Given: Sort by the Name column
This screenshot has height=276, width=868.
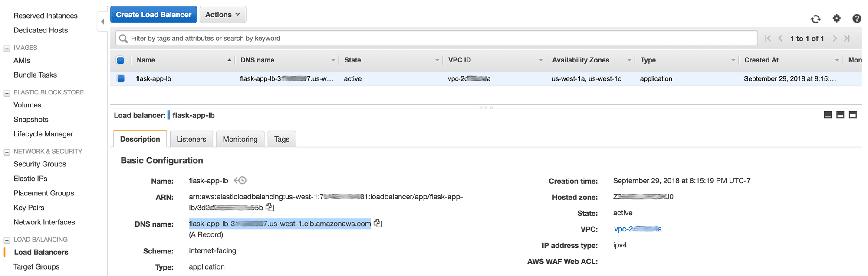Looking at the screenshot, I should (x=146, y=60).
